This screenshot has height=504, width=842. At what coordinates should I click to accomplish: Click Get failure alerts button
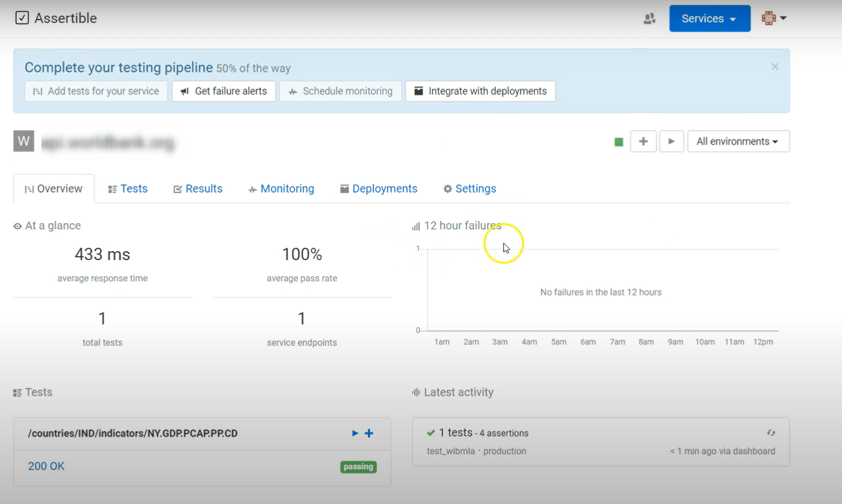point(224,91)
